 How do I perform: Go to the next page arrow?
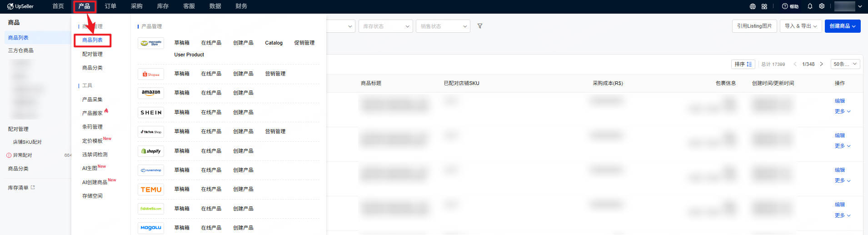point(821,64)
